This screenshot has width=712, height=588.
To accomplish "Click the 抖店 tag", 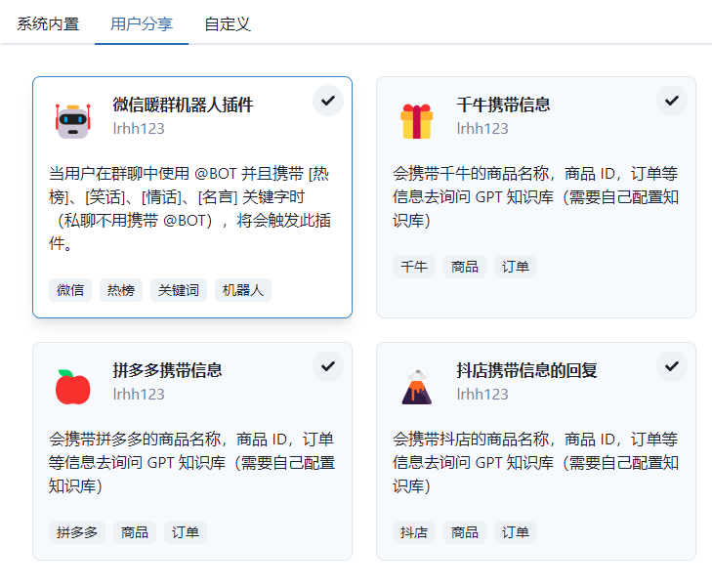I will point(414,532).
